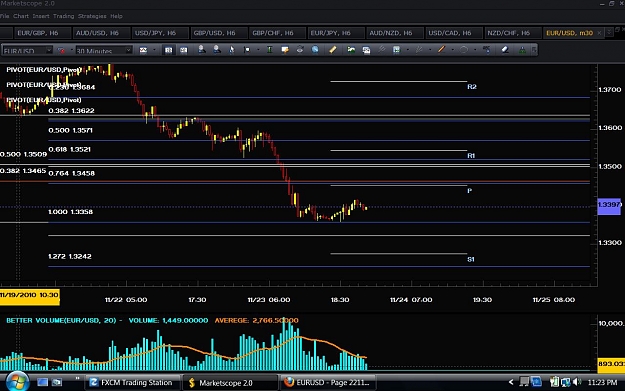Image resolution: width=625 pixels, height=391 pixels.
Task: Open the tab list dropdown after EUR/USD tab
Action: tap(609, 33)
